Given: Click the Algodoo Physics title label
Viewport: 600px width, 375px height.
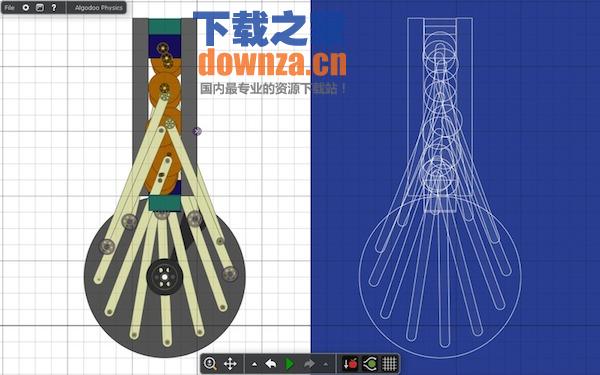Looking at the screenshot, I should 99,8.
